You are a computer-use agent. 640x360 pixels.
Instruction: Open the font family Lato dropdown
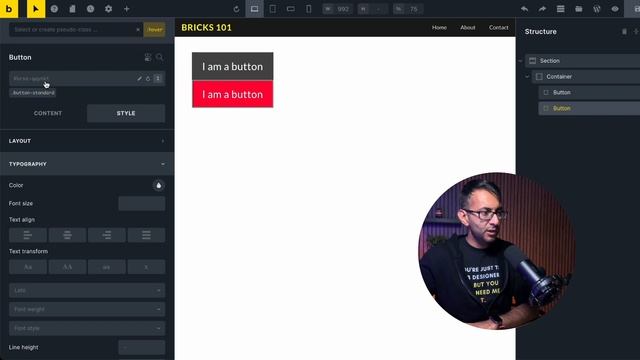[x=87, y=291]
